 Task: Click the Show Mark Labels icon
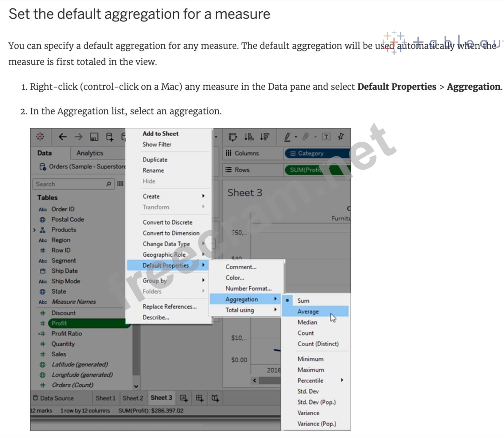pyautogui.click(x=326, y=137)
